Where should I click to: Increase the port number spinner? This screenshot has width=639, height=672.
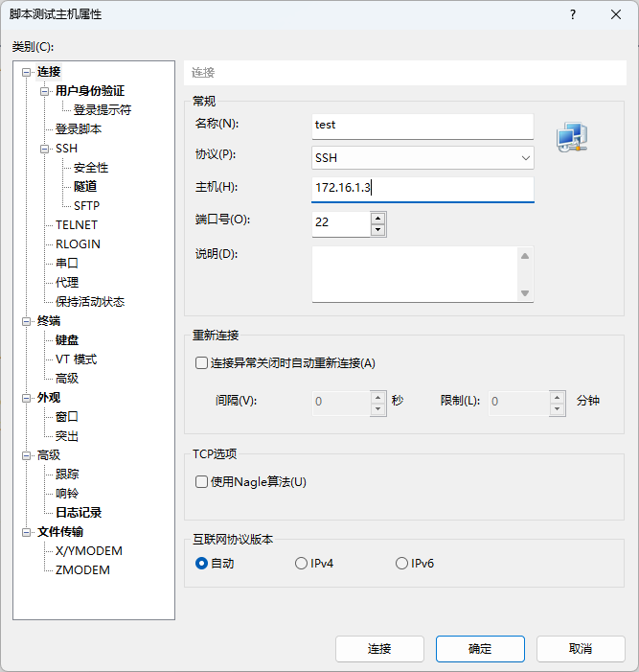point(377,219)
